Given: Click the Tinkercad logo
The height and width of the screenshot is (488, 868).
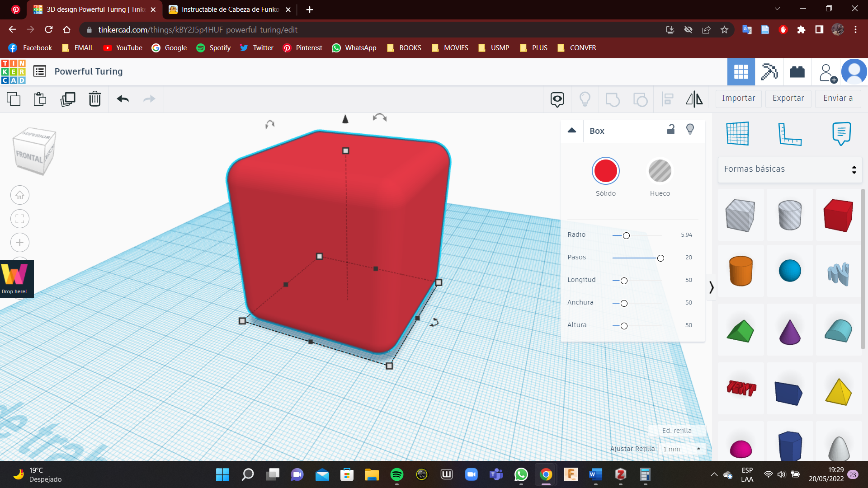Looking at the screenshot, I should (13, 71).
